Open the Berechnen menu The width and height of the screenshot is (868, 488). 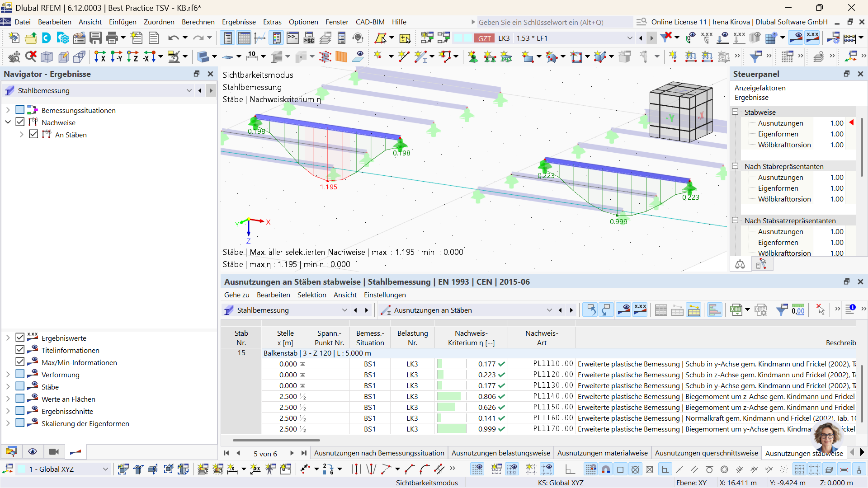pyautogui.click(x=198, y=22)
